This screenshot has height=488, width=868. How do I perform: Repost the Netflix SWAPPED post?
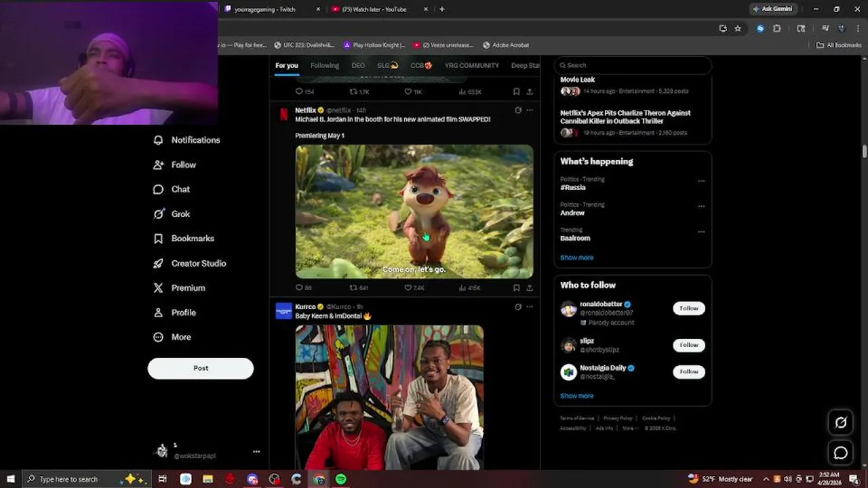[358, 287]
